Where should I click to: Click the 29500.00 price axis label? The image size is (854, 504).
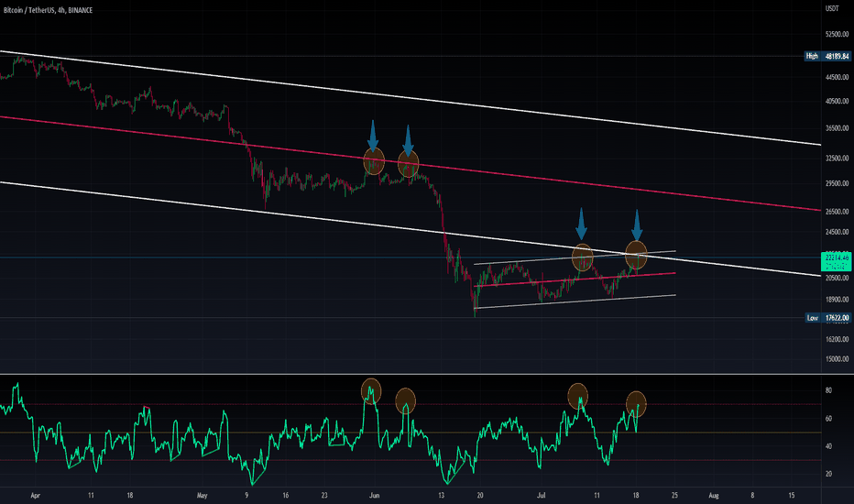[838, 183]
